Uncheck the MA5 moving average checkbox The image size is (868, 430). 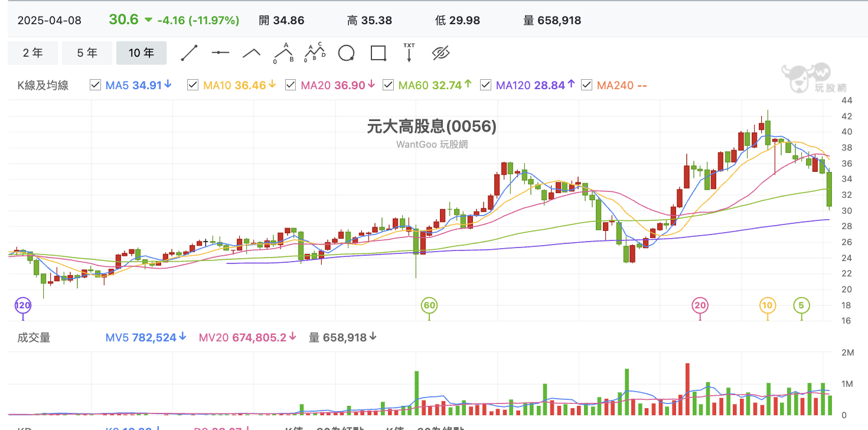click(x=95, y=85)
